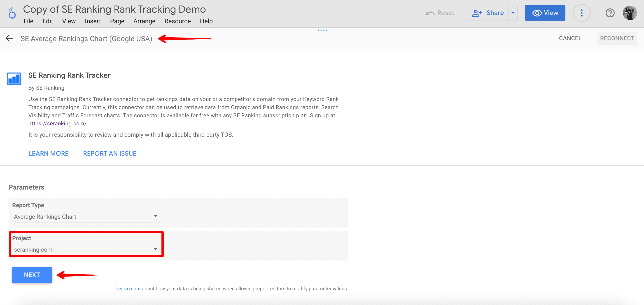Image resolution: width=644 pixels, height=305 pixels.
Task: Open the help question mark icon
Action: [610, 13]
